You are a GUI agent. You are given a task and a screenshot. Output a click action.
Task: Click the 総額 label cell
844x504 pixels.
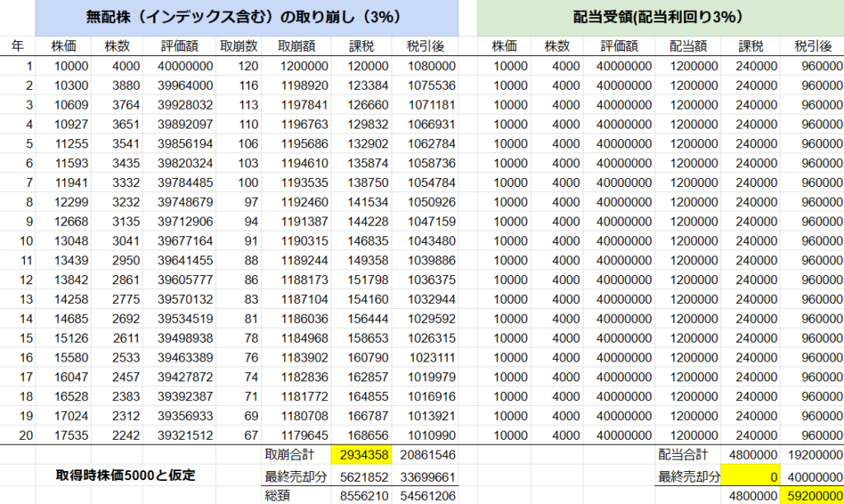point(279,497)
